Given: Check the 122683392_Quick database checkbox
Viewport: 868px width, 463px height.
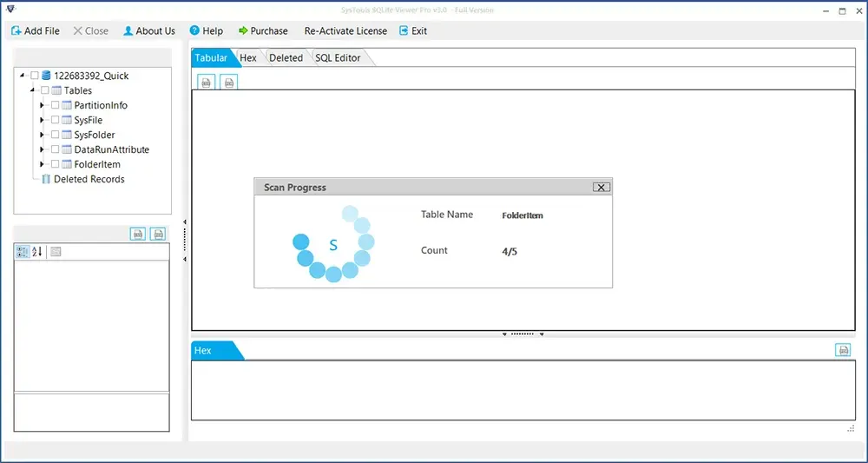Looking at the screenshot, I should (x=35, y=76).
